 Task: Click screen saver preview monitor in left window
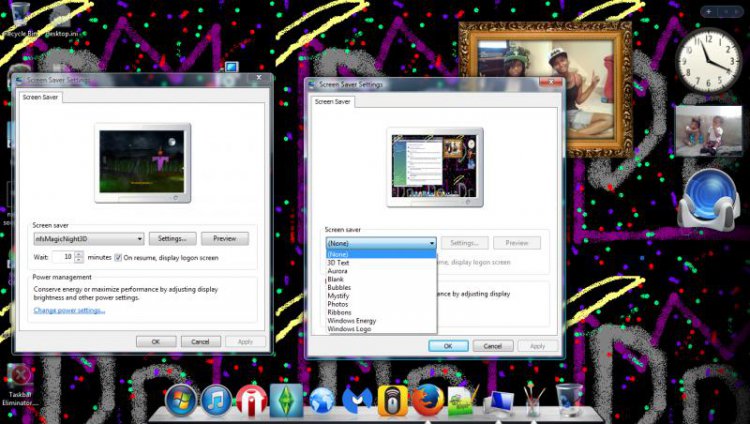coord(143,163)
